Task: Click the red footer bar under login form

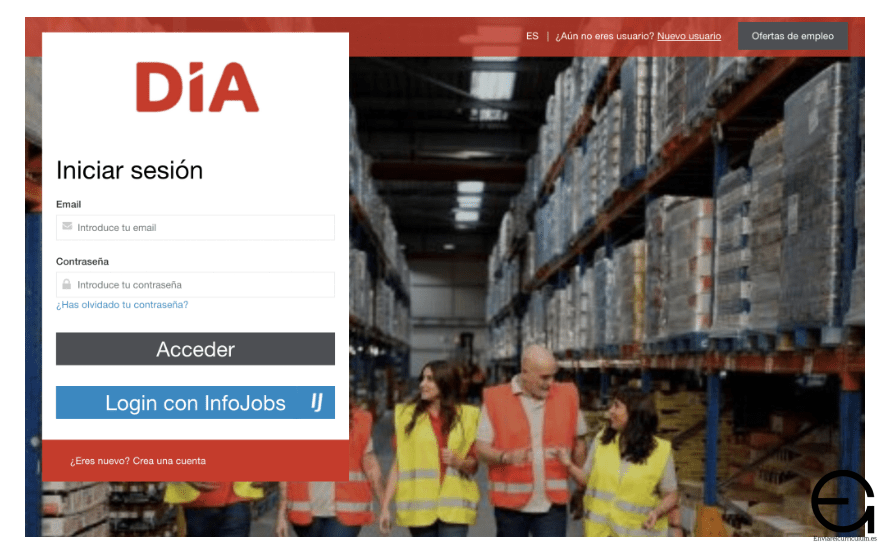Action: (x=195, y=460)
